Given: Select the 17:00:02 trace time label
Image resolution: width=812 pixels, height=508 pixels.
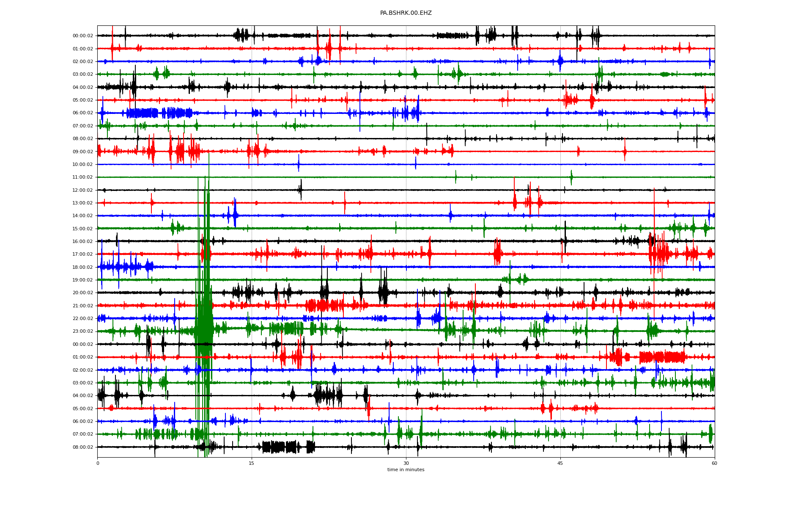Looking at the screenshot, I should [82, 254].
